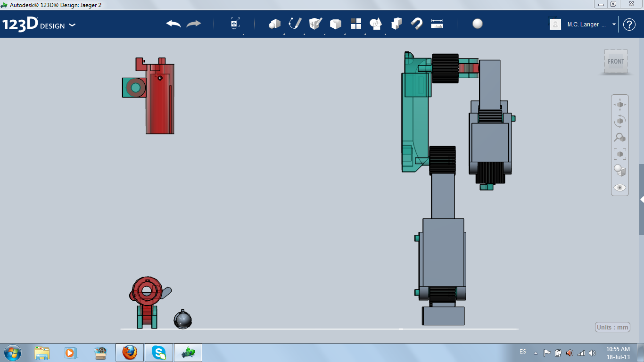This screenshot has width=644, height=362.
Task: Open the Combine tool
Action: pyautogui.click(x=396, y=24)
